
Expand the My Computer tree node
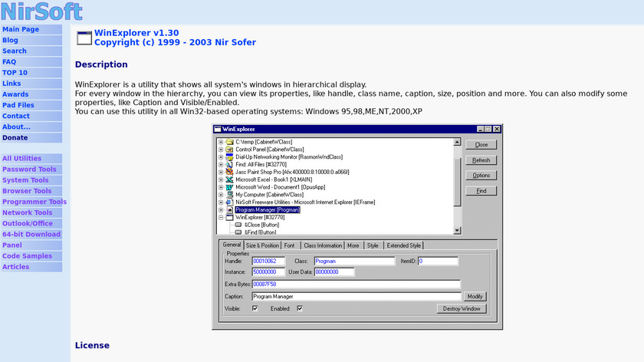point(221,195)
